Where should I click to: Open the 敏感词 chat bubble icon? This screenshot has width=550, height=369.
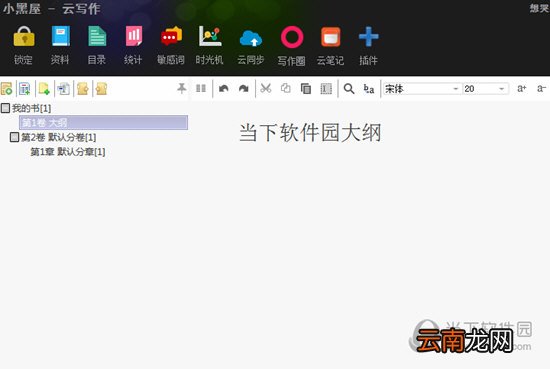tap(171, 36)
